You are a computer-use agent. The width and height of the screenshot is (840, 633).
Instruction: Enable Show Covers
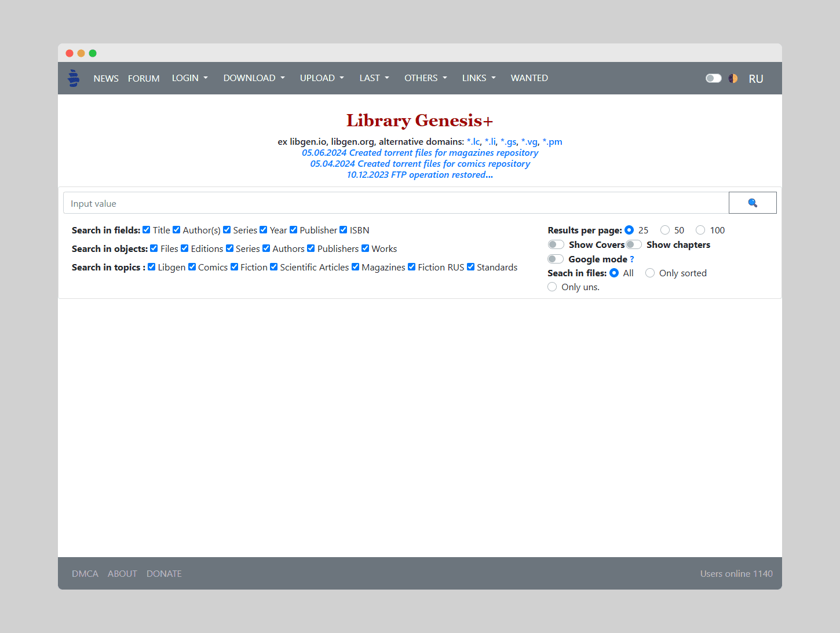556,244
